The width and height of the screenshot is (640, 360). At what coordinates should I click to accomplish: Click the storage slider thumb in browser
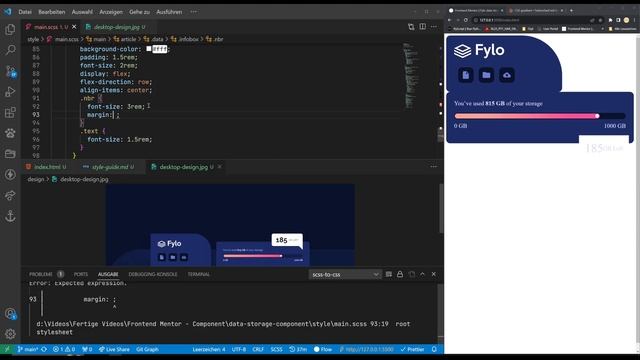point(597,116)
